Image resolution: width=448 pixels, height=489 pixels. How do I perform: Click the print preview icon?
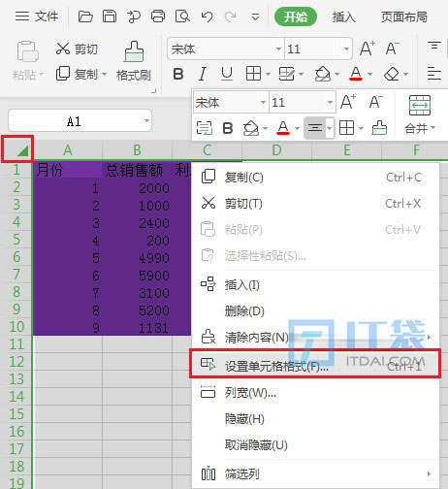pos(182,16)
